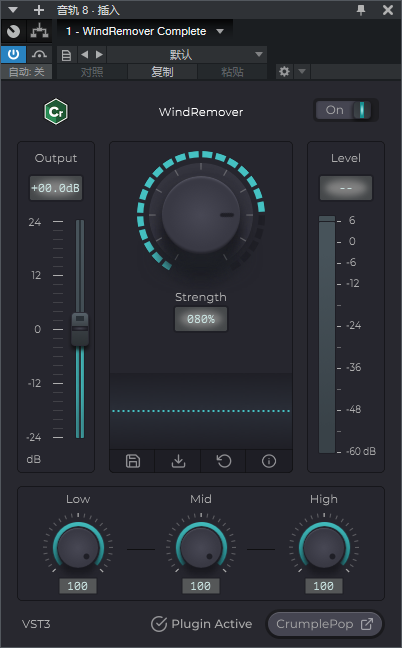The image size is (402, 648).
Task: Pin the plugin window with pushpin
Action: [x=361, y=10]
